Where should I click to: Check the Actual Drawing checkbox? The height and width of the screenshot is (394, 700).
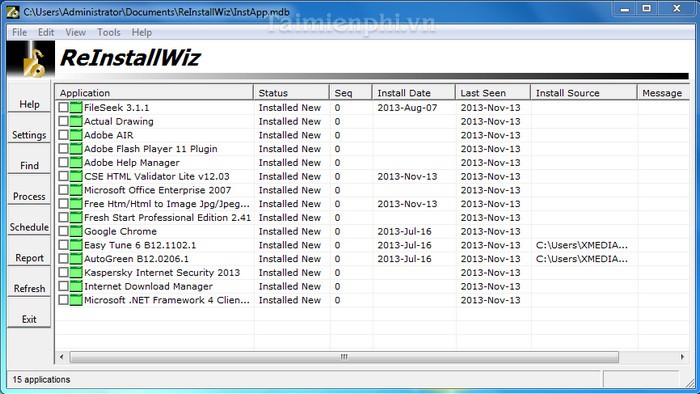click(x=63, y=121)
